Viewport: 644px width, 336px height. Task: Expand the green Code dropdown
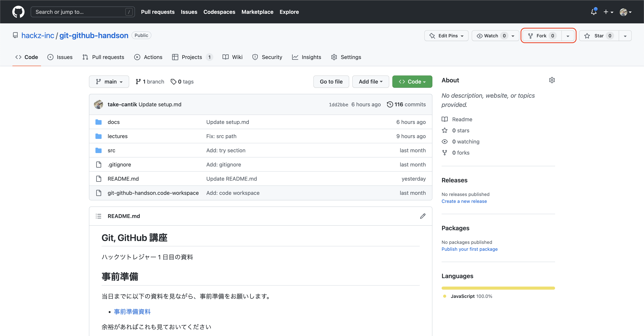pyautogui.click(x=412, y=82)
